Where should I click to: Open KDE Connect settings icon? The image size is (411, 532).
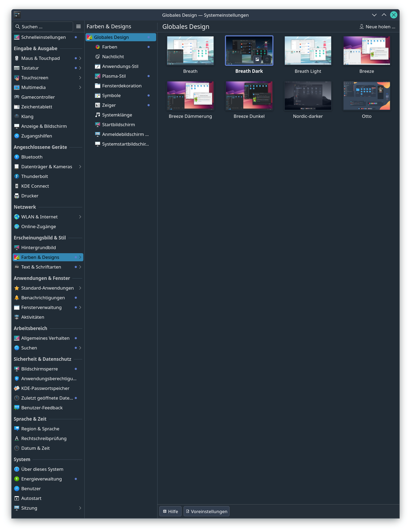click(17, 186)
